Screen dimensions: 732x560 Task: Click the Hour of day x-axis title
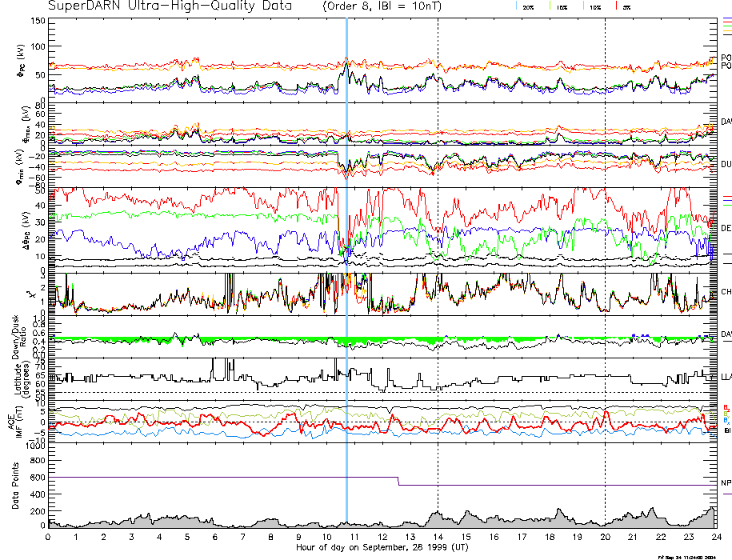(381, 547)
